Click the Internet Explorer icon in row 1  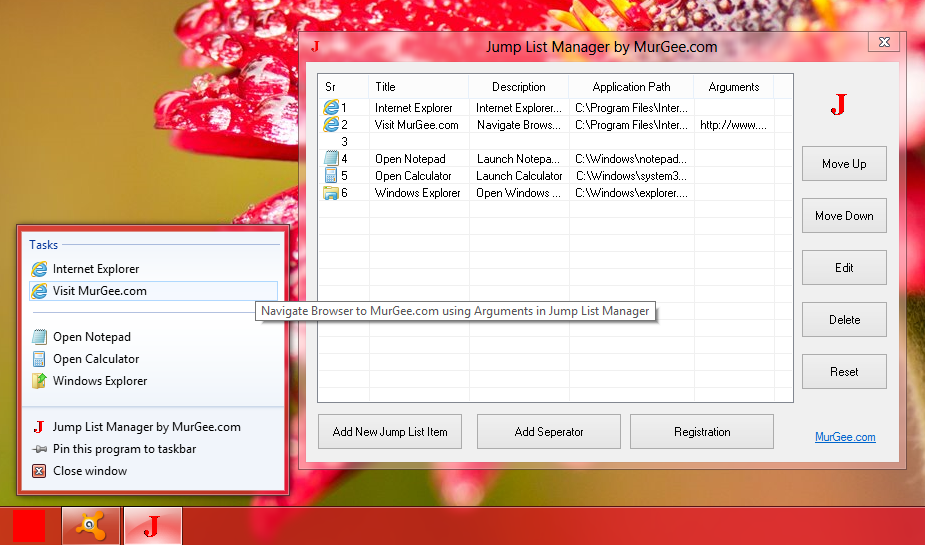tap(331, 107)
